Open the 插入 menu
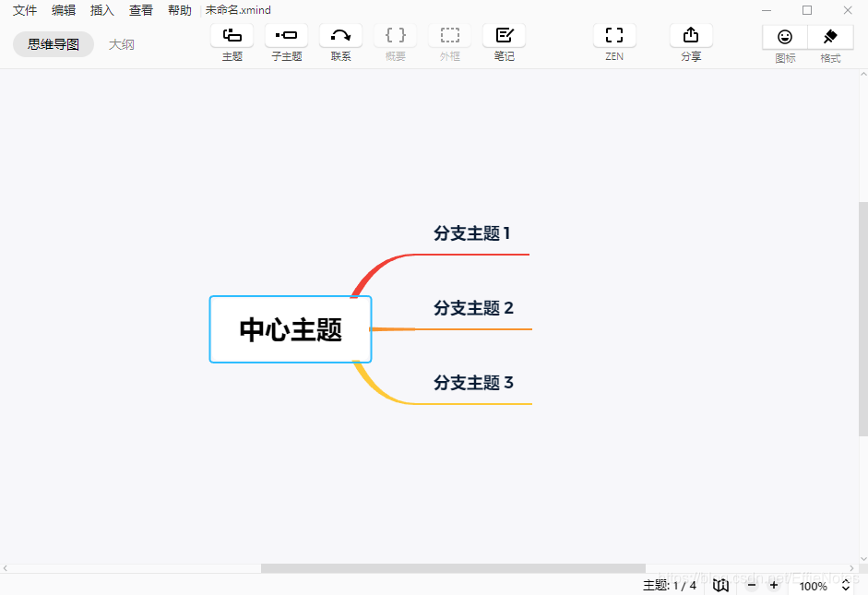Screen dimensions: 868x595 (x=102, y=10)
